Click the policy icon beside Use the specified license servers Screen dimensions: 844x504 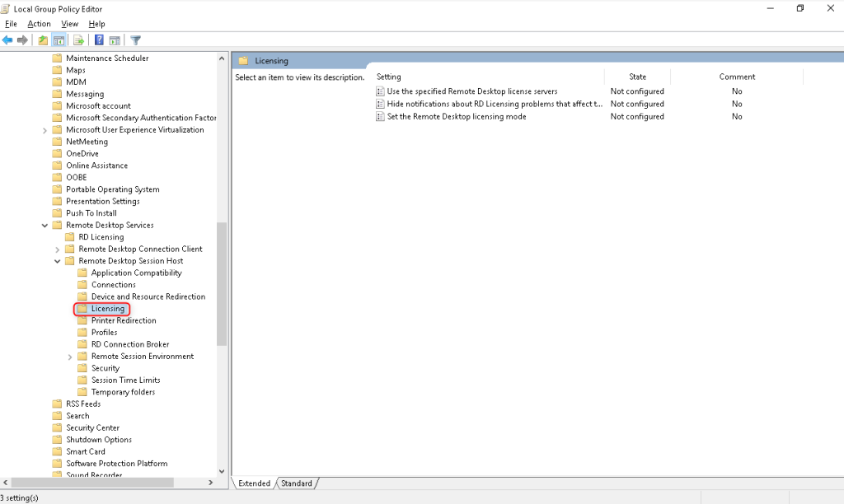(x=380, y=91)
